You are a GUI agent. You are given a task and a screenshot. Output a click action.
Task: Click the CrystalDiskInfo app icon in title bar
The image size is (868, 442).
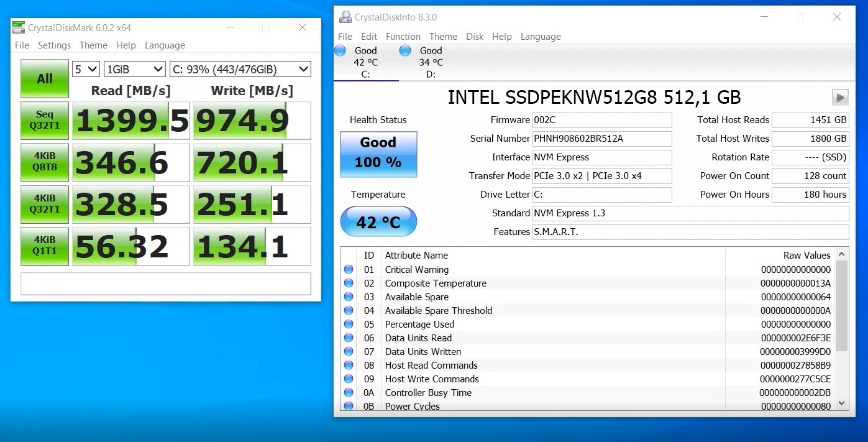click(344, 17)
